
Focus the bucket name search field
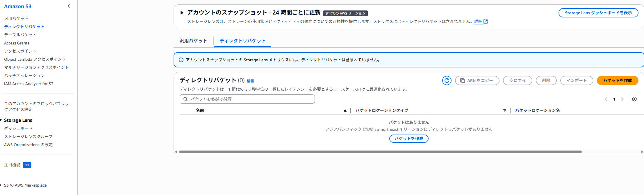tap(247, 99)
